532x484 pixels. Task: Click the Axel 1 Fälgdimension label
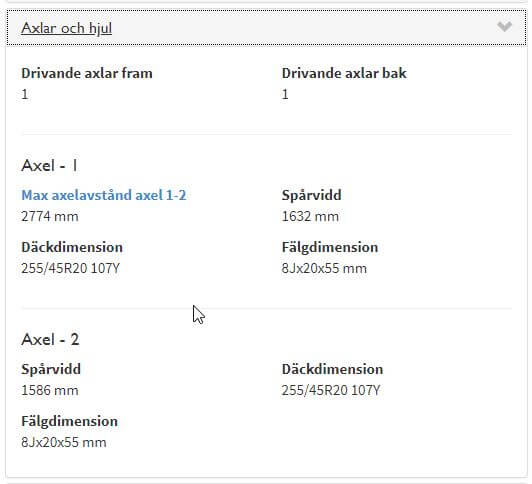(330, 247)
